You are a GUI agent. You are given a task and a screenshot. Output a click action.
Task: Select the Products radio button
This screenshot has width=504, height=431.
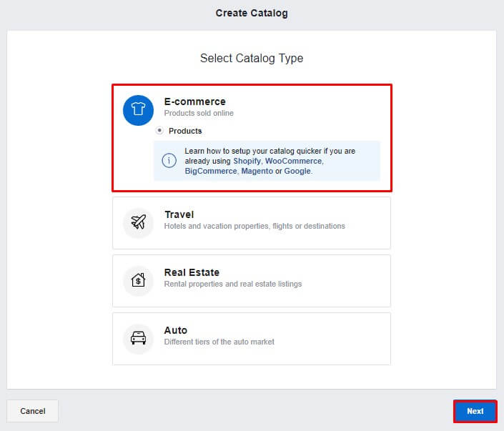(x=159, y=131)
